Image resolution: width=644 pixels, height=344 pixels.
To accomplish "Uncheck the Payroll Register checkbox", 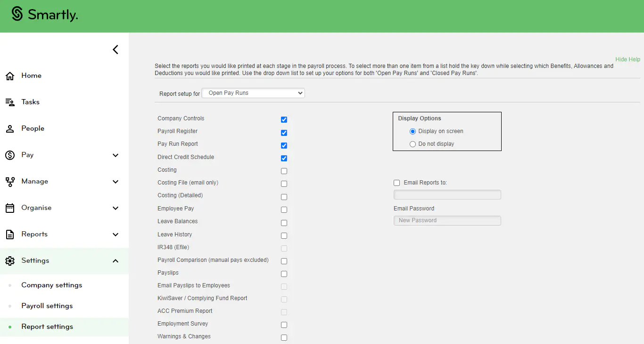I will click(x=284, y=133).
